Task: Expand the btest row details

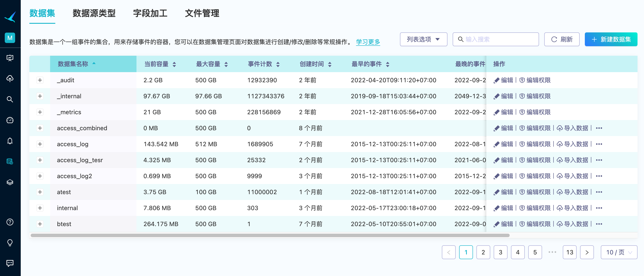Action: tap(40, 224)
